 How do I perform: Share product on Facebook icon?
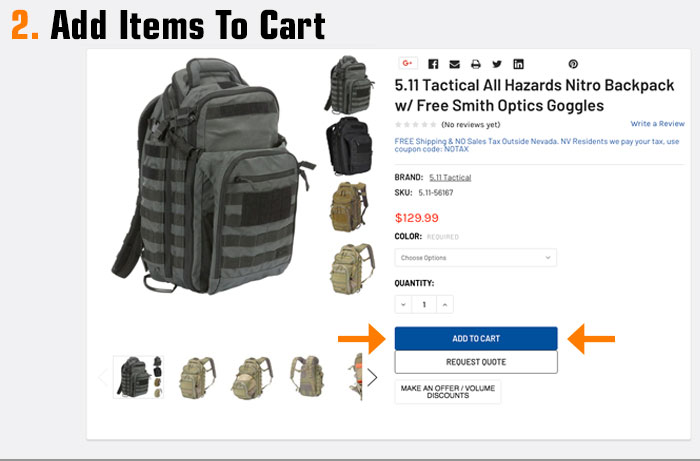point(433,64)
